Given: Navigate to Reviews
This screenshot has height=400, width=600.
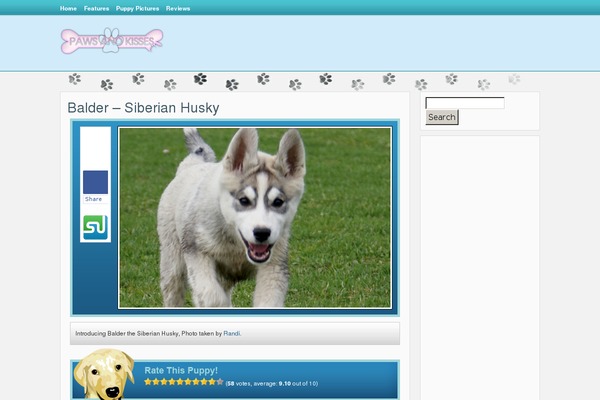Looking at the screenshot, I should click(178, 8).
